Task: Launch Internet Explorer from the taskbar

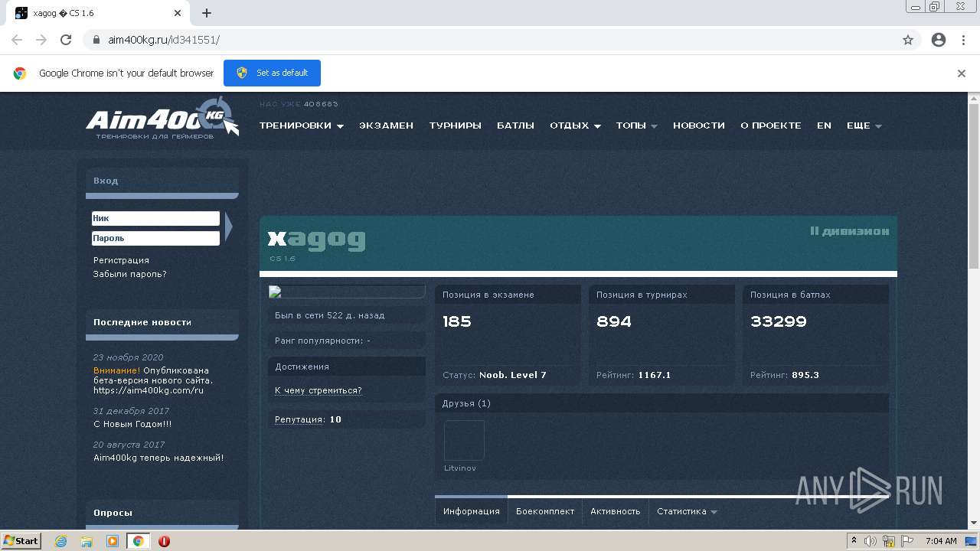Action: click(60, 541)
